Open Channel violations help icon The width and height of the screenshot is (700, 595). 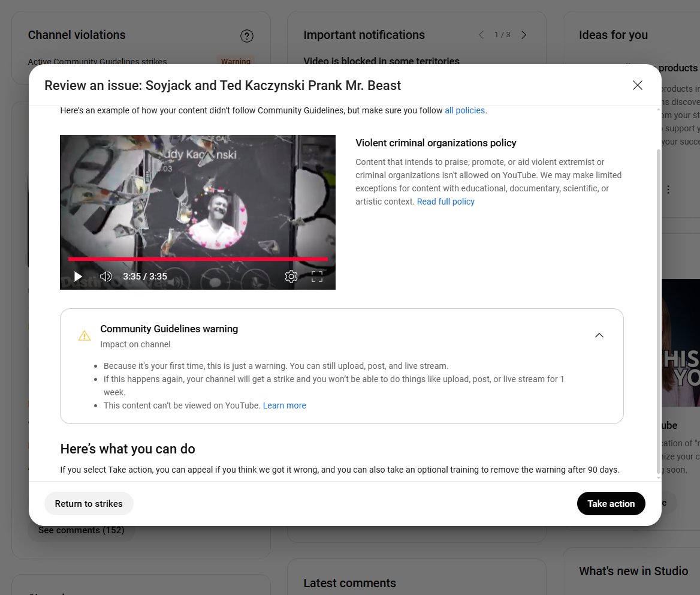(247, 36)
